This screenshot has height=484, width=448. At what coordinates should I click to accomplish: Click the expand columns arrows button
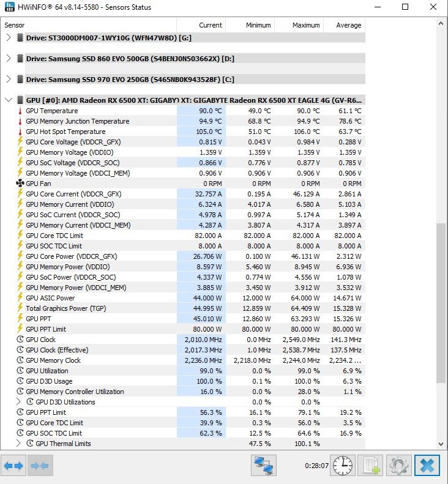[13, 466]
